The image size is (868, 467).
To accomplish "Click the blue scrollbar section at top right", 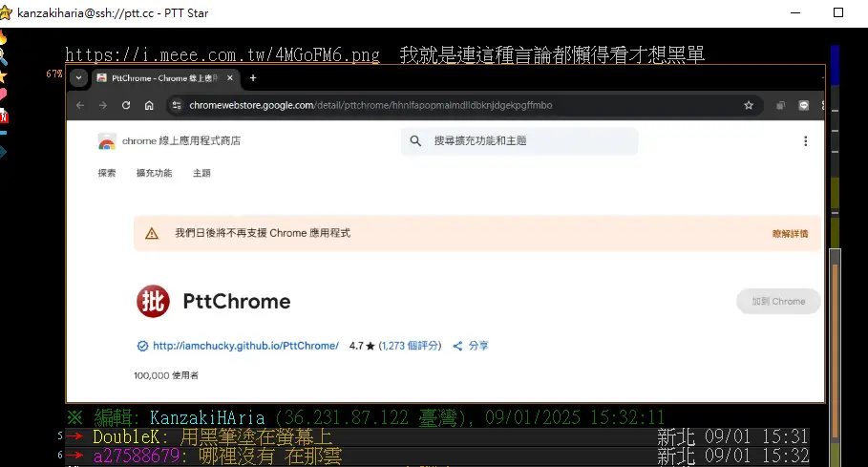I will click(835, 65).
